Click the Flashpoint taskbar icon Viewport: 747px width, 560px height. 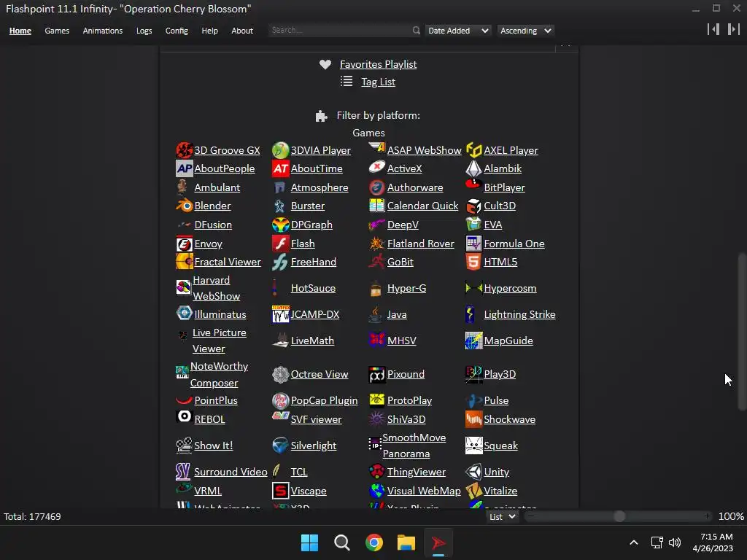438,542
